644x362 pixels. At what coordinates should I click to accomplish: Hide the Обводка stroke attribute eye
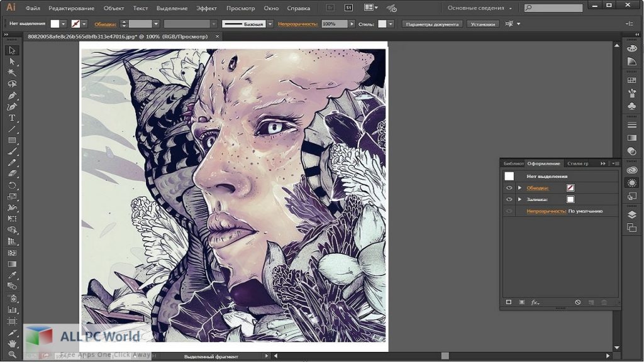[x=509, y=188]
